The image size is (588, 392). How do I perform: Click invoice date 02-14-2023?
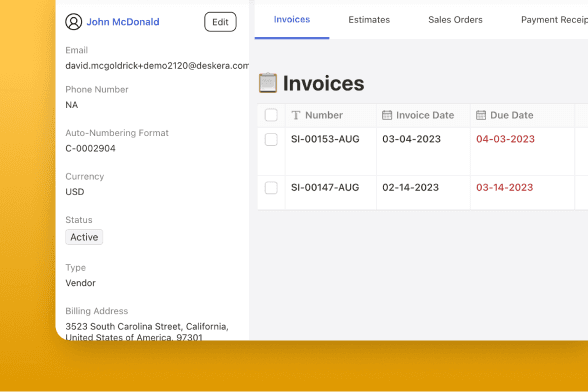point(411,187)
